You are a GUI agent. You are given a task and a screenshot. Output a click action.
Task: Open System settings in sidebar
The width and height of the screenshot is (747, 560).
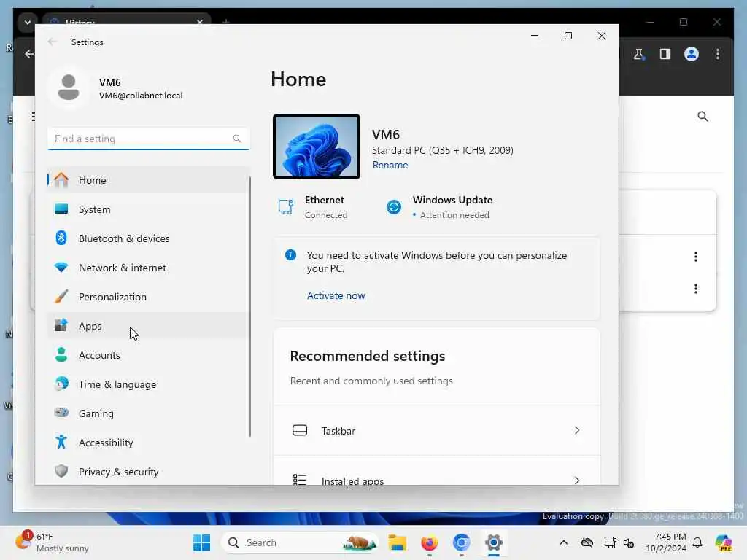coord(148,209)
